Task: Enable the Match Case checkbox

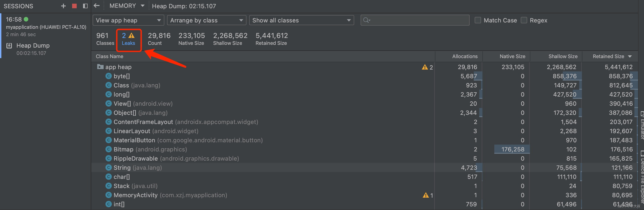Action: tap(477, 20)
